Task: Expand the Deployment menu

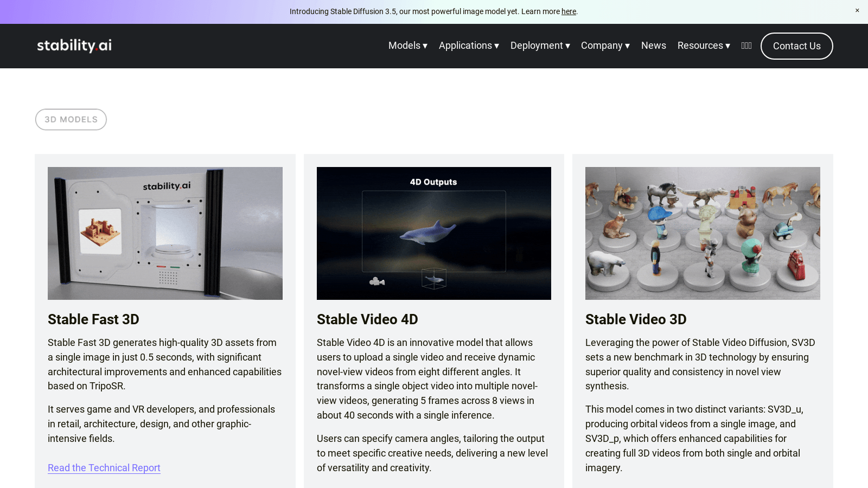Action: (x=540, y=46)
